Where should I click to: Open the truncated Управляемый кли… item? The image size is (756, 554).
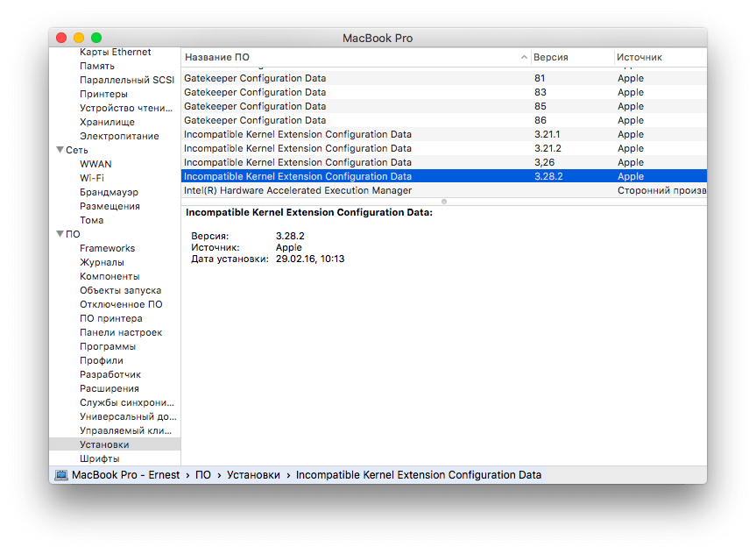click(125, 430)
